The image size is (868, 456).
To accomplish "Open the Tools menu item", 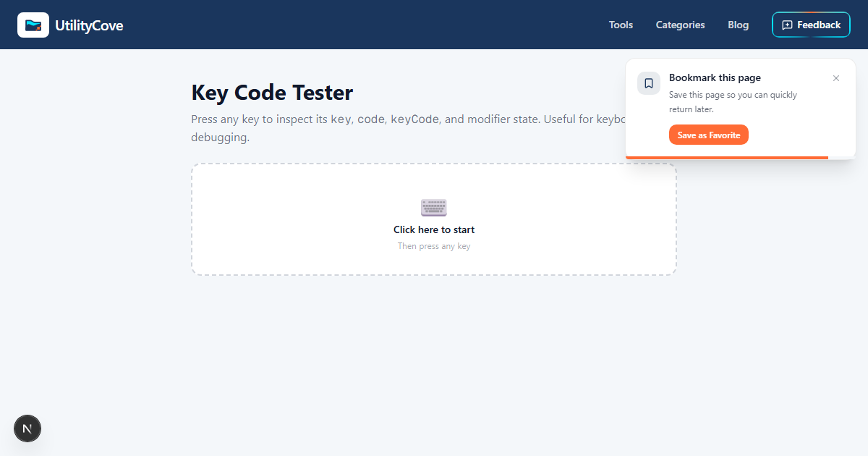I will tap(621, 25).
